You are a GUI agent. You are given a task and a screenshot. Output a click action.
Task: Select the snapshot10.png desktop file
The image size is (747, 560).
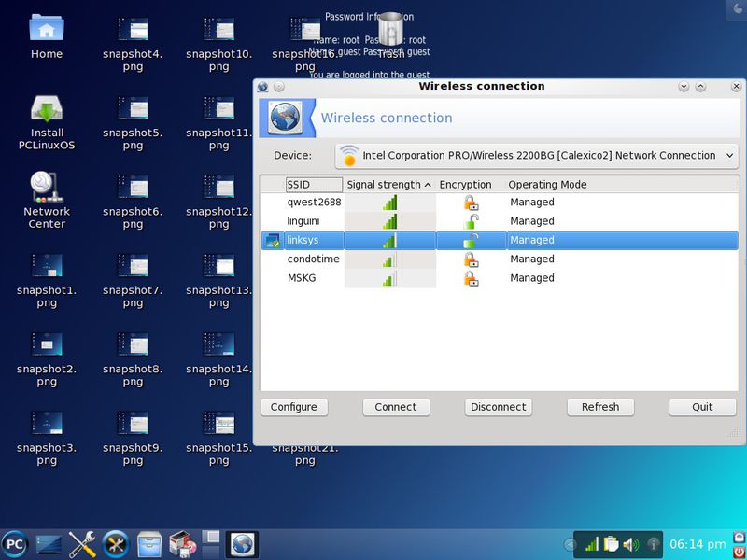[x=219, y=44]
